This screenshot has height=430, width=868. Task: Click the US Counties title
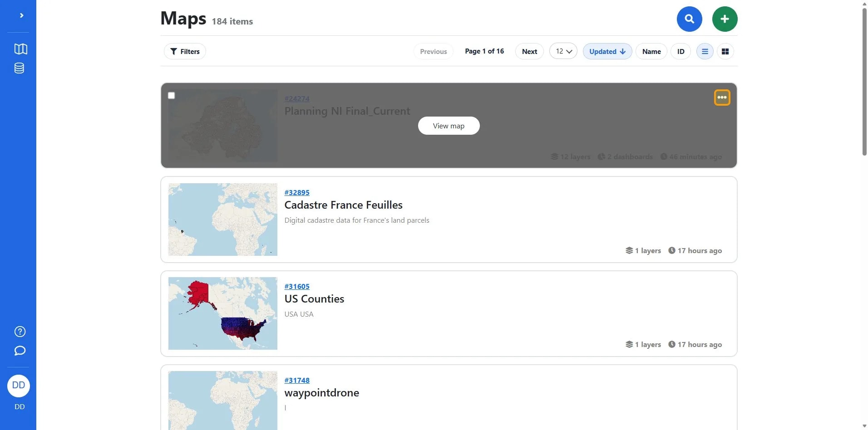(x=314, y=299)
